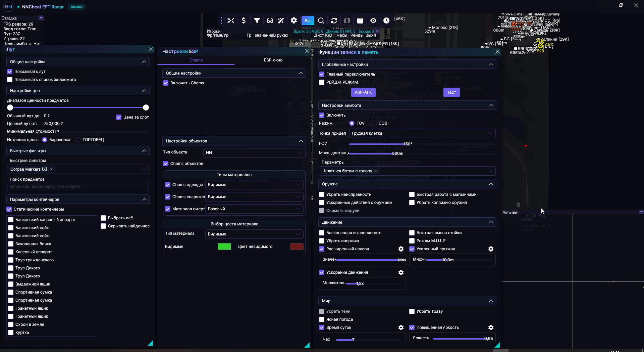Switch to the Chams tab
This screenshot has width=644, height=352.
(x=196, y=60)
